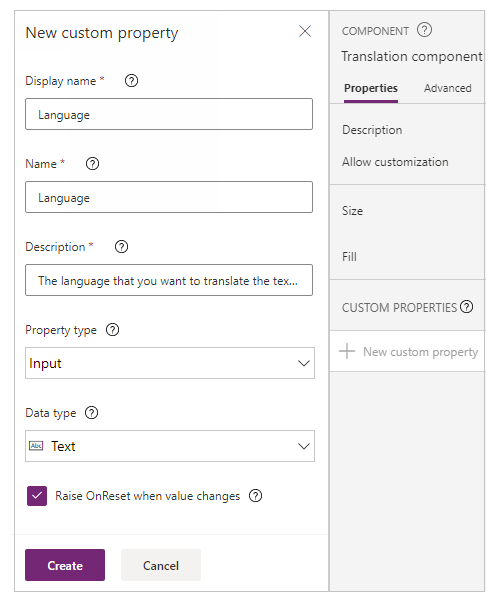Viewport: 500px width, 603px height.
Task: Expand the Property type Input dropdown
Action: [170, 363]
